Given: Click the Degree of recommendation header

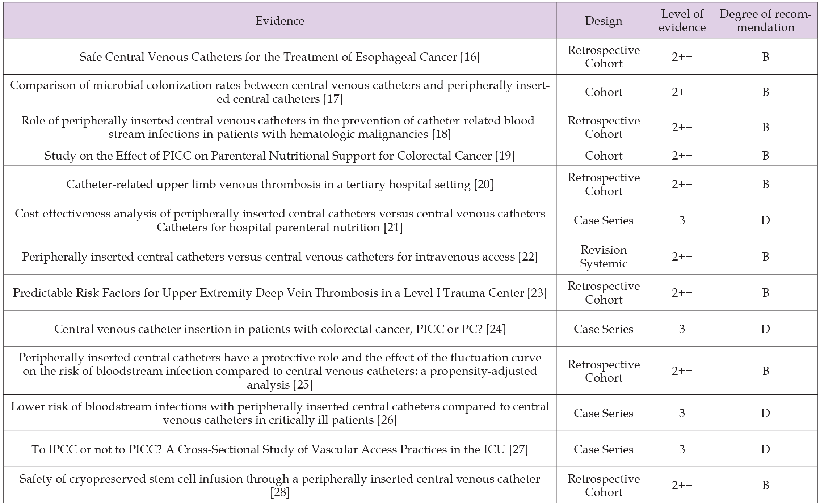Looking at the screenshot, I should point(765,21).
